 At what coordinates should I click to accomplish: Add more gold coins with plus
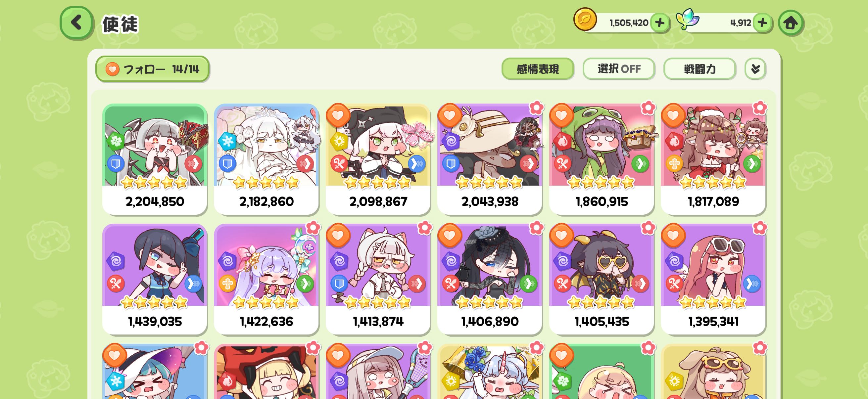click(x=659, y=23)
